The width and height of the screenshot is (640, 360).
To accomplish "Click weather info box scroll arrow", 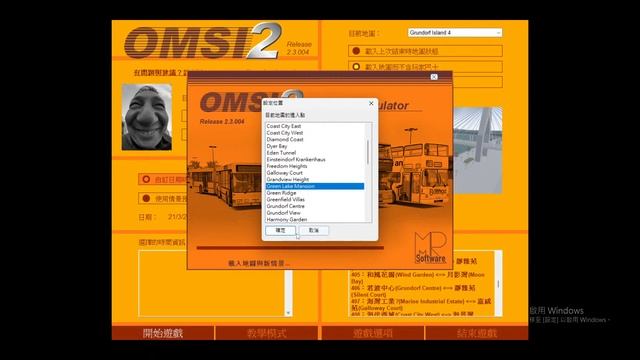I will click(288, 313).
